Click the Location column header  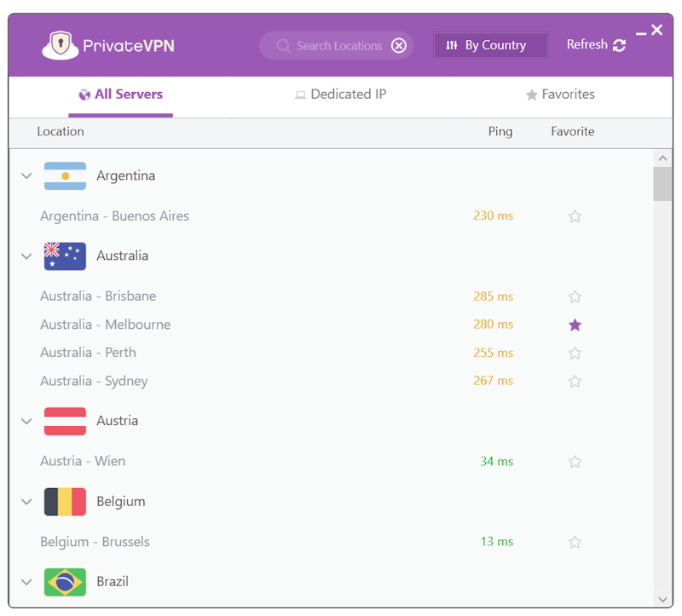(61, 131)
